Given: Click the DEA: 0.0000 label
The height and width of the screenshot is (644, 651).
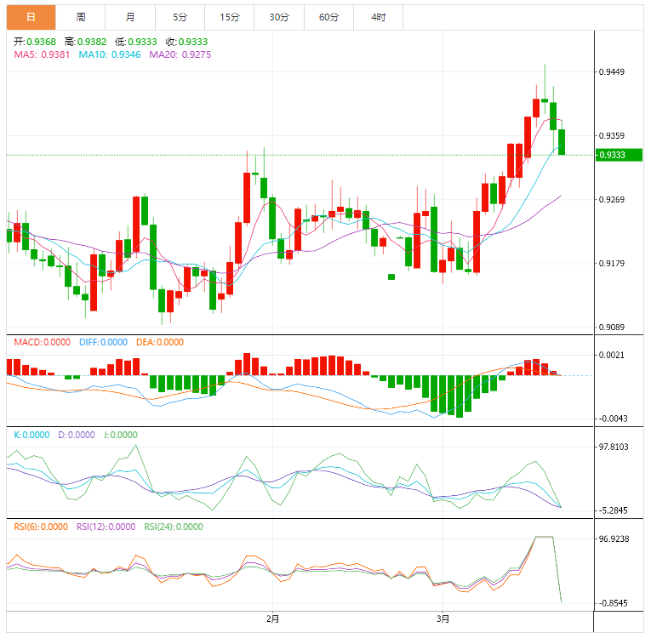Looking at the screenshot, I should pos(160,342).
